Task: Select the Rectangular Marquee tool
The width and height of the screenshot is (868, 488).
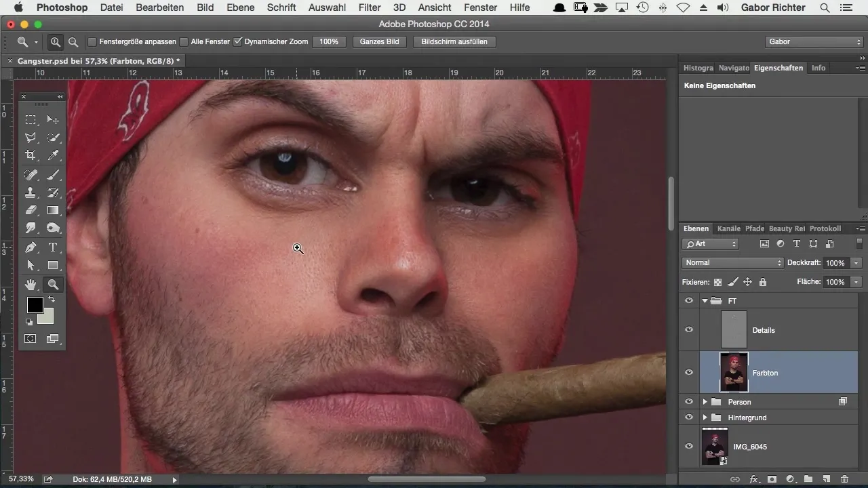Action: coord(31,120)
